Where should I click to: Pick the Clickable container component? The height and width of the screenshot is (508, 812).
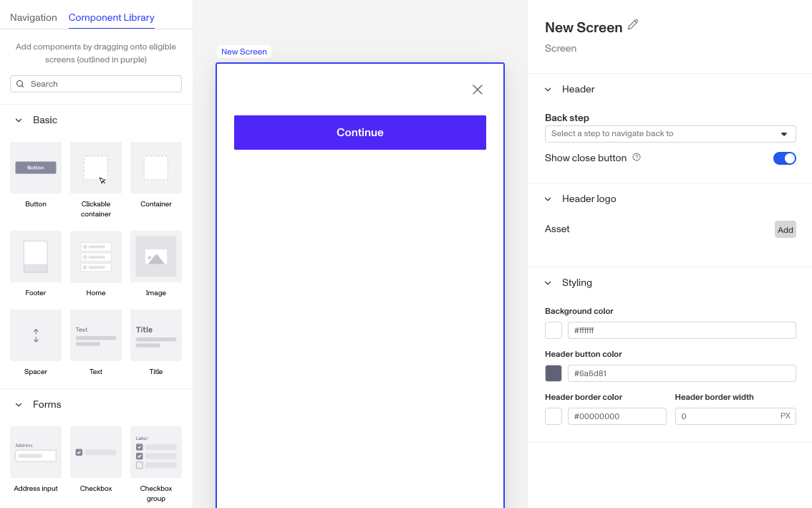(x=96, y=168)
